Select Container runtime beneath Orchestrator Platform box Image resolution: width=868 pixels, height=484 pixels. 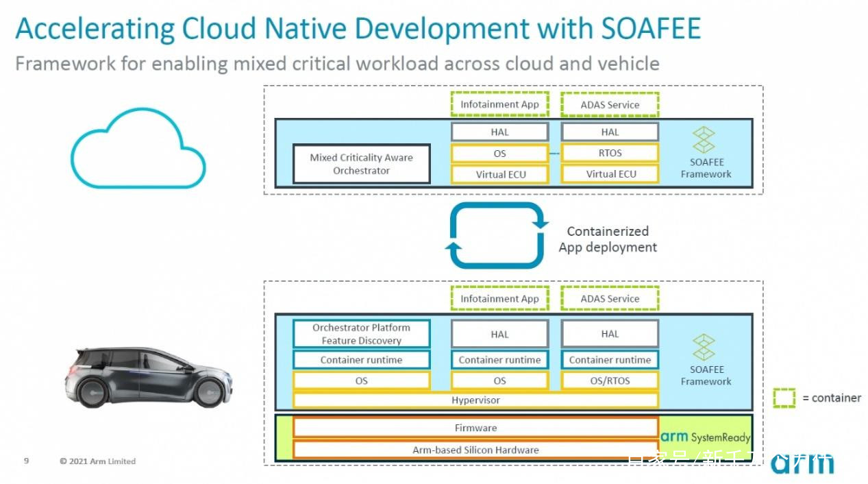coord(361,360)
